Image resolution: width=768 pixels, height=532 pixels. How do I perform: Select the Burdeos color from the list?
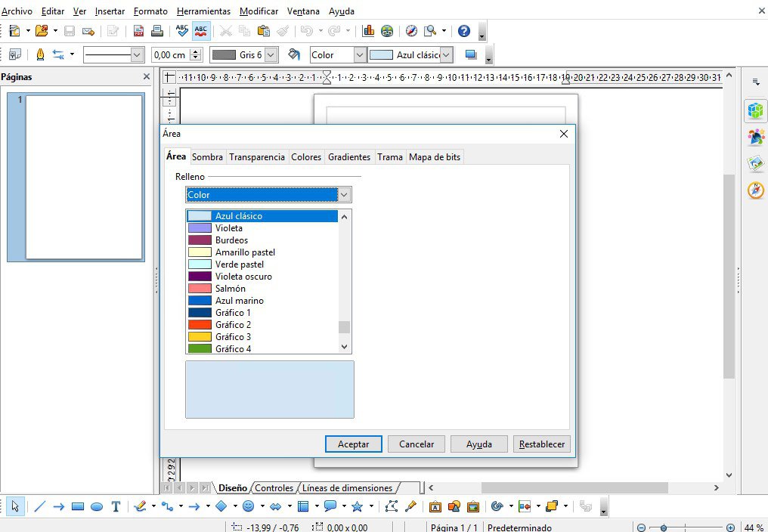[233, 240]
